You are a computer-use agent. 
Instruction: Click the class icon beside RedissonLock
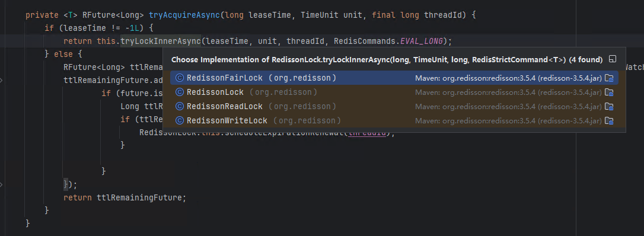coord(179,93)
